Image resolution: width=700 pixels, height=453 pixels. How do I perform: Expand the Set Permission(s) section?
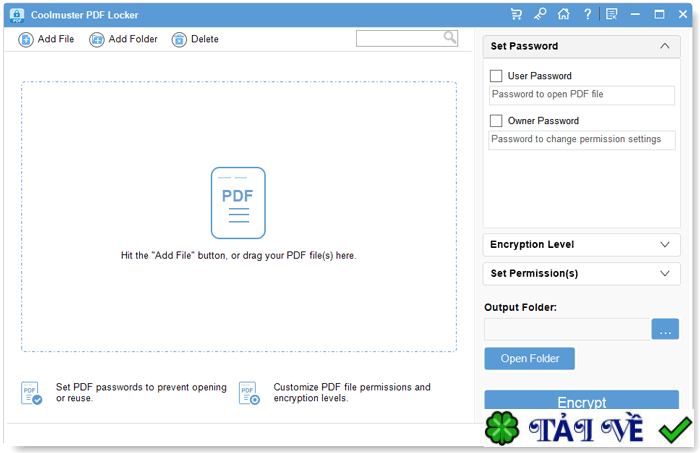pos(581,274)
